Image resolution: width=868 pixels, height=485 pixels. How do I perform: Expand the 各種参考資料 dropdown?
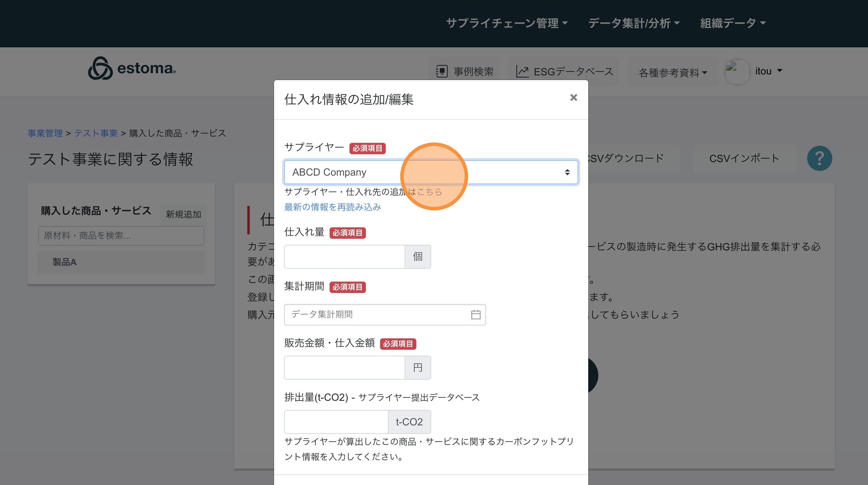[x=673, y=72]
